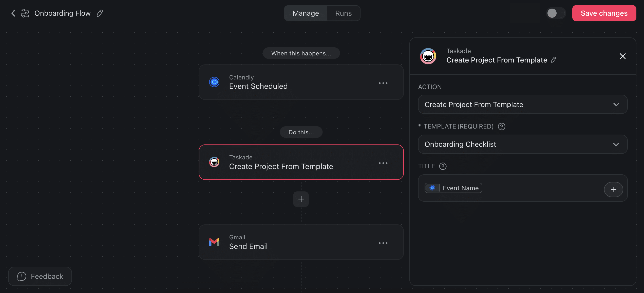This screenshot has width=644, height=293.
Task: Click the Event Name variable chip
Action: [x=453, y=188]
